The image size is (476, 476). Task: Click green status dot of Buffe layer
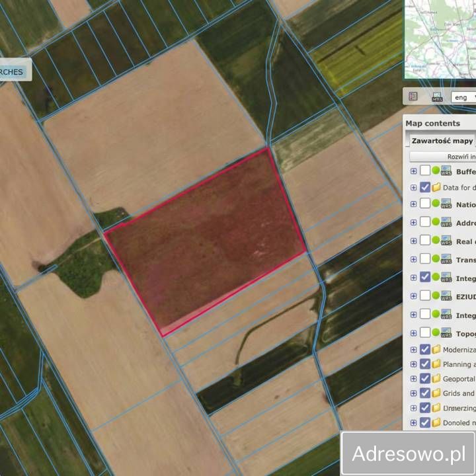pos(436,171)
